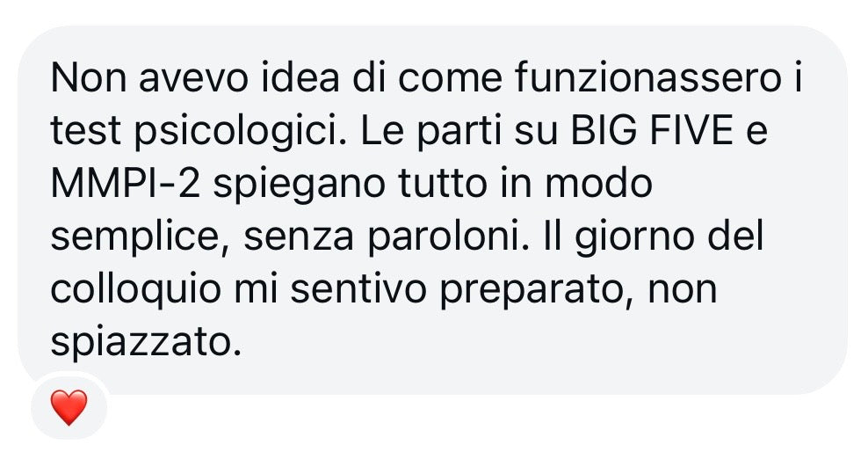Click the red heart reaction emoji
Screen dimensions: 868x459
pos(69,407)
